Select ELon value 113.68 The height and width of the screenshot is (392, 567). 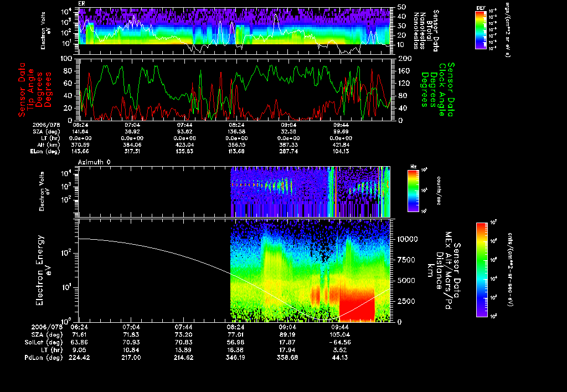click(x=237, y=152)
